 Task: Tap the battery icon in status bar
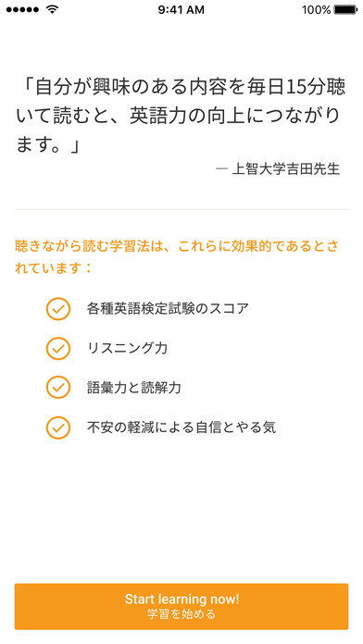click(345, 9)
